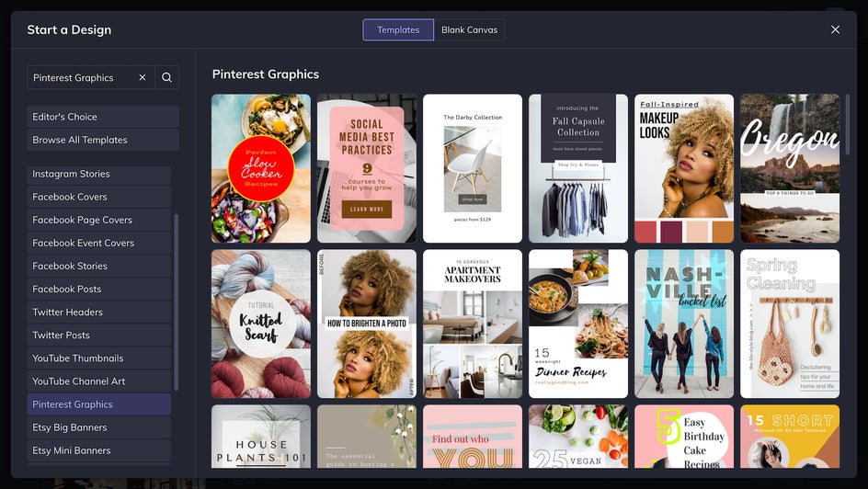The width and height of the screenshot is (868, 489).
Task: Choose the Fall Capsule Collection template
Action: coord(578,168)
